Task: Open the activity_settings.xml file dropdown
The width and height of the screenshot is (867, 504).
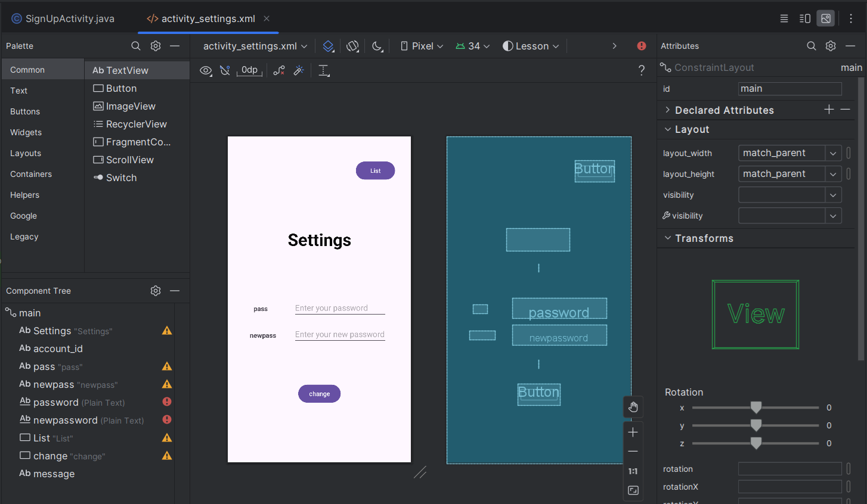Action: pyautogui.click(x=255, y=46)
